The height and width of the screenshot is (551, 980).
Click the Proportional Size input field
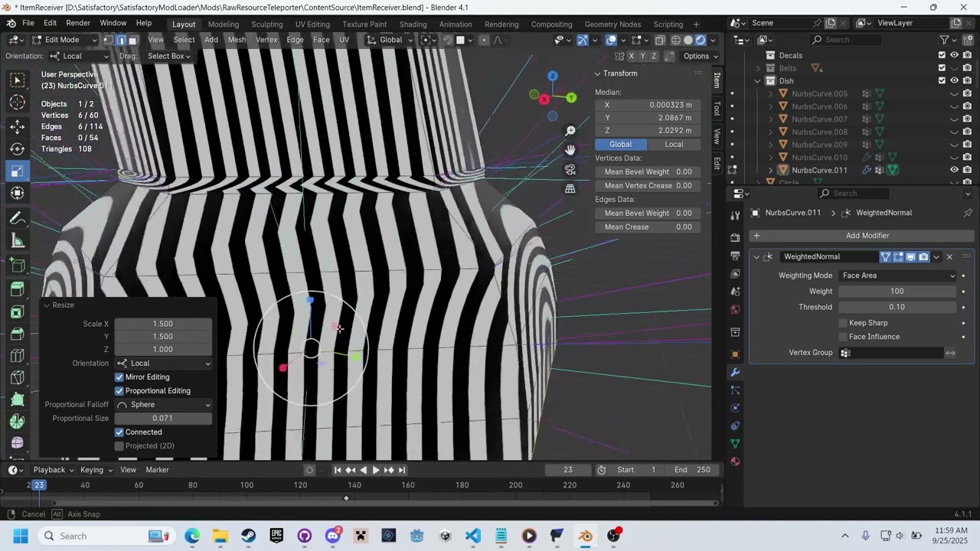tap(163, 418)
